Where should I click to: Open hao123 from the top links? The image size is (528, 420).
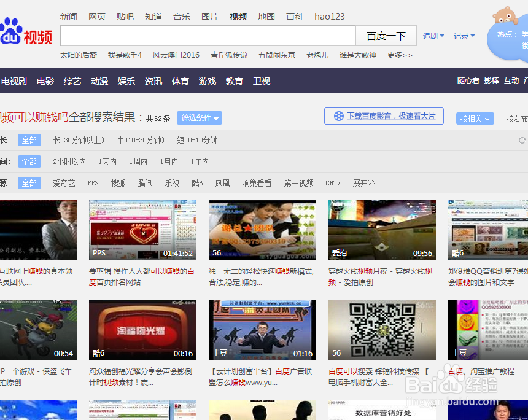coord(329,17)
